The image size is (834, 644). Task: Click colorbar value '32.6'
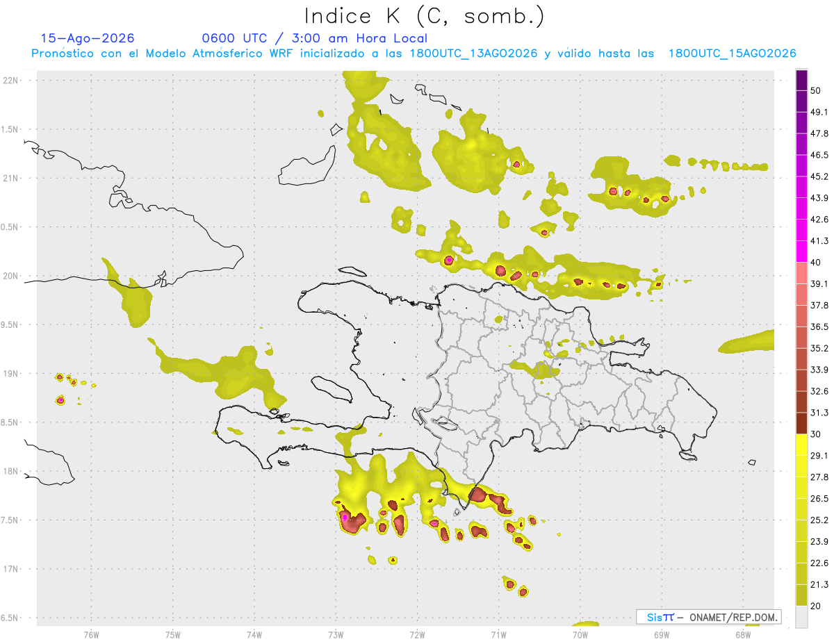click(819, 391)
